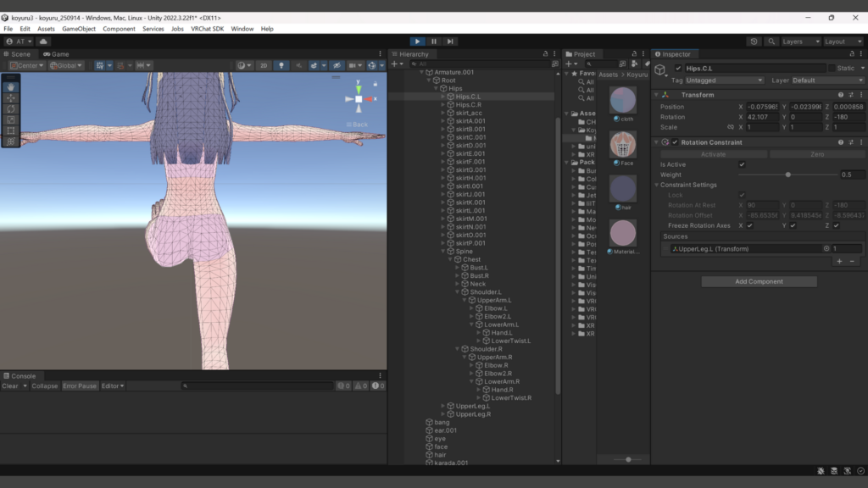The width and height of the screenshot is (868, 488).
Task: Click the Step frame button
Action: point(450,42)
